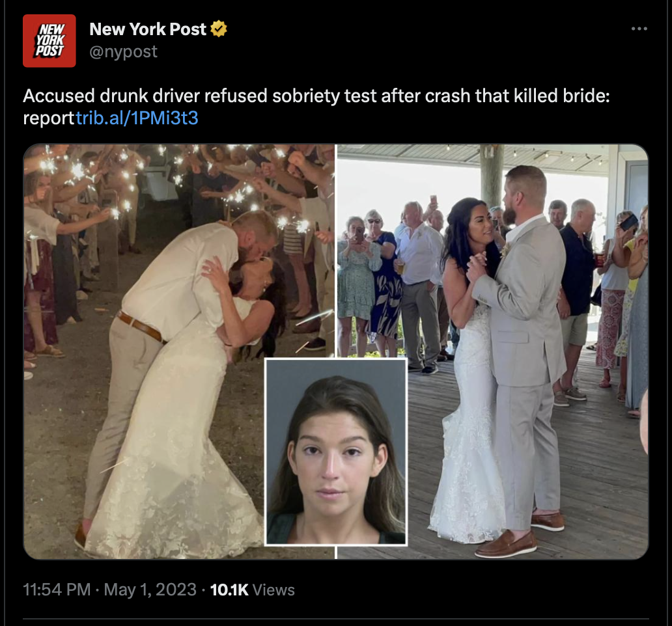The height and width of the screenshot is (626, 672).
Task: Click the gold verified badge
Action: click(x=219, y=29)
